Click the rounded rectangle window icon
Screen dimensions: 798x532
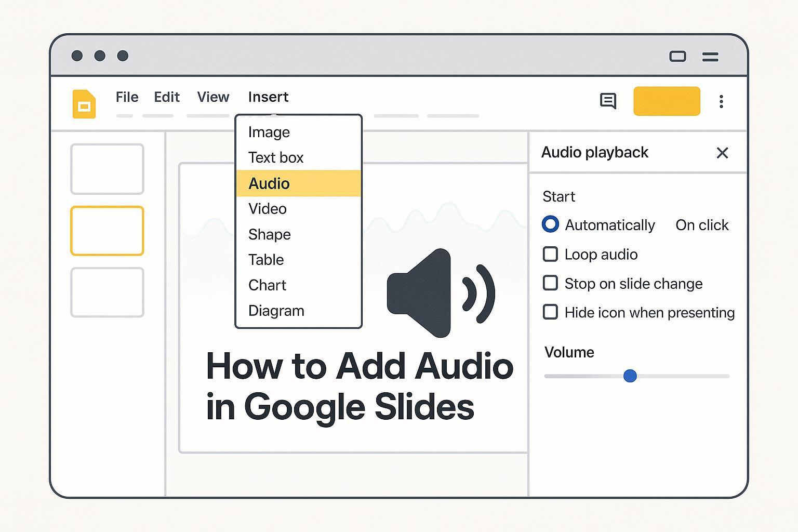677,56
